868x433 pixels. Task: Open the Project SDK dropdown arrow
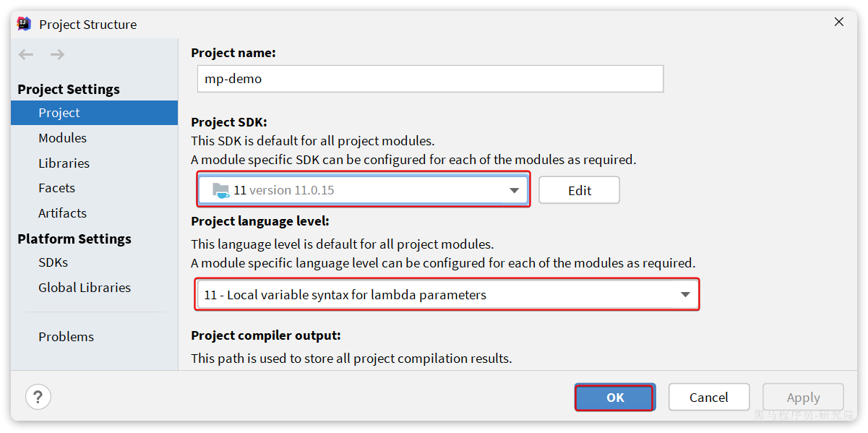click(514, 191)
